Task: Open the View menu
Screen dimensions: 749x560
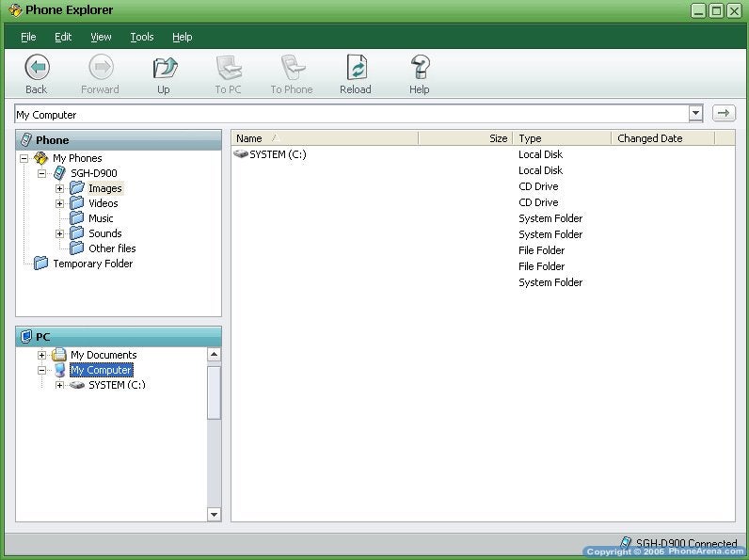Action: [x=101, y=37]
